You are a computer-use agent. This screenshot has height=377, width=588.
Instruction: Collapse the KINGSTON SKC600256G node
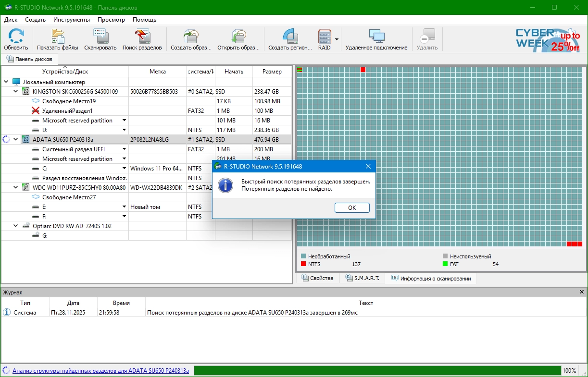point(15,91)
